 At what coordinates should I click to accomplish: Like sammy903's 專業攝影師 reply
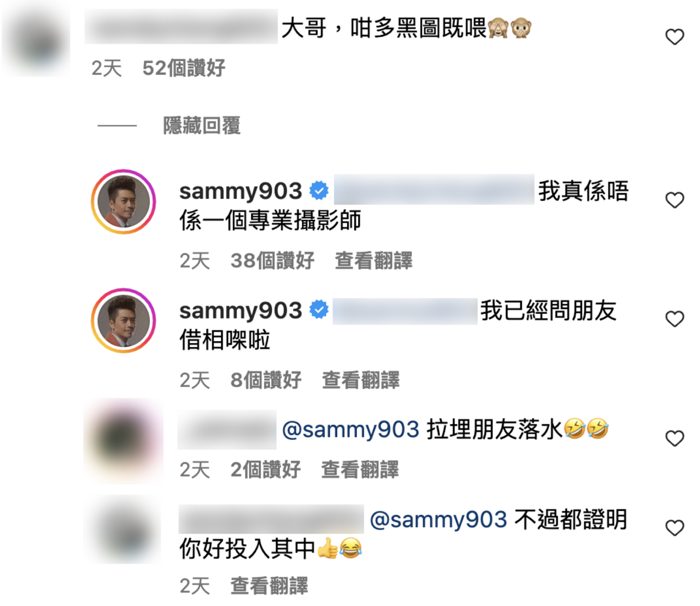(674, 200)
